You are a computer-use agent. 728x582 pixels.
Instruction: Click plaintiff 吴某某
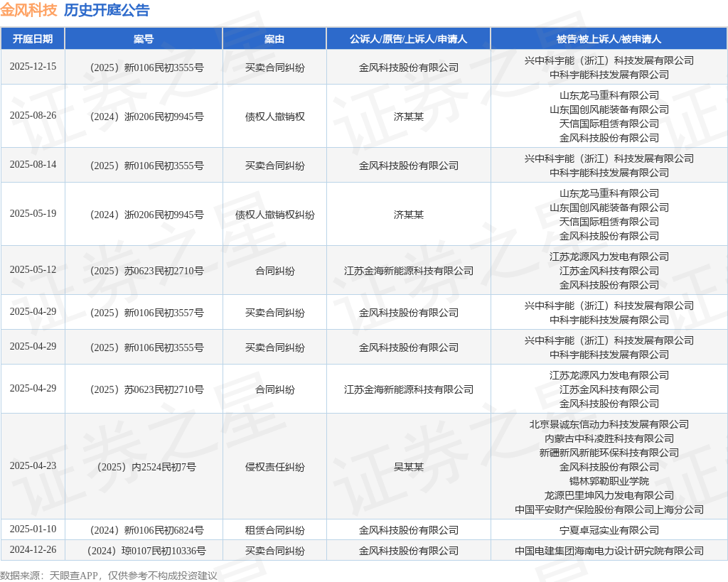(x=409, y=467)
